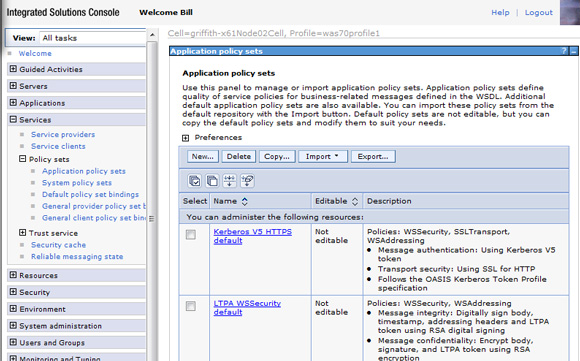Click the Logout link
The width and height of the screenshot is (580, 361).
coord(539,12)
